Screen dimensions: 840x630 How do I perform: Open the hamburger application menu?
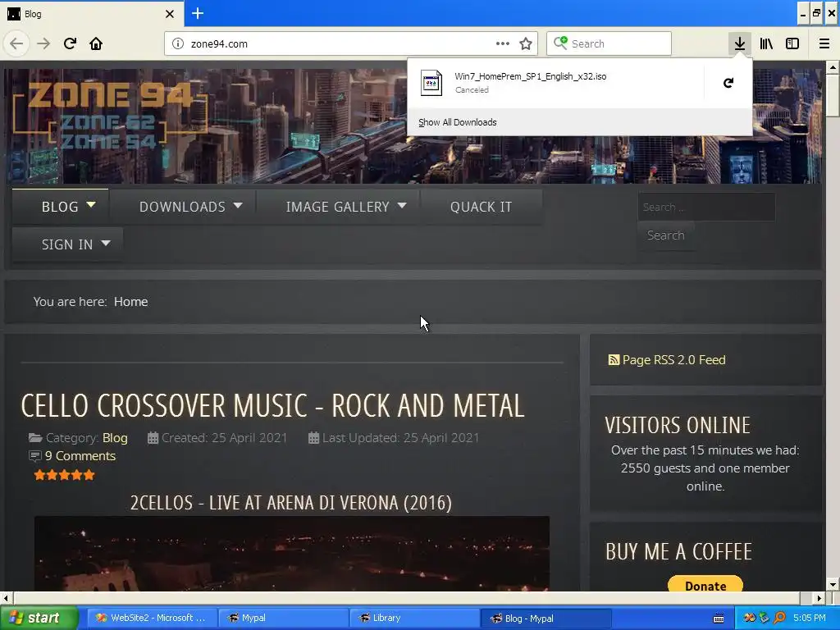(824, 43)
